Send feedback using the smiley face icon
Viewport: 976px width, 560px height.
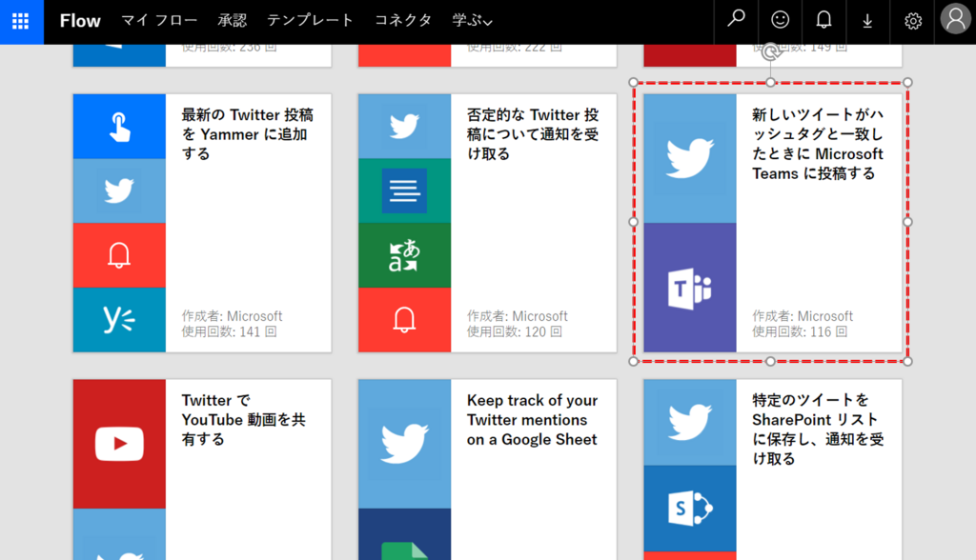pos(780,19)
